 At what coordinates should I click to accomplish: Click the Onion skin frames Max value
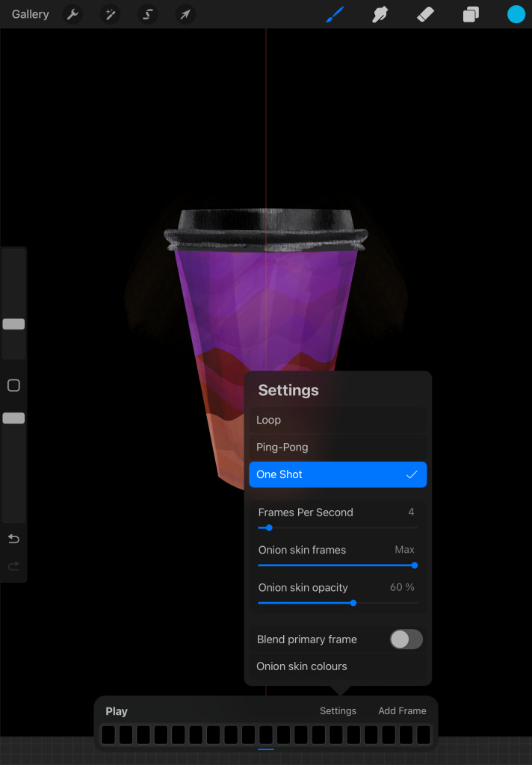point(405,550)
